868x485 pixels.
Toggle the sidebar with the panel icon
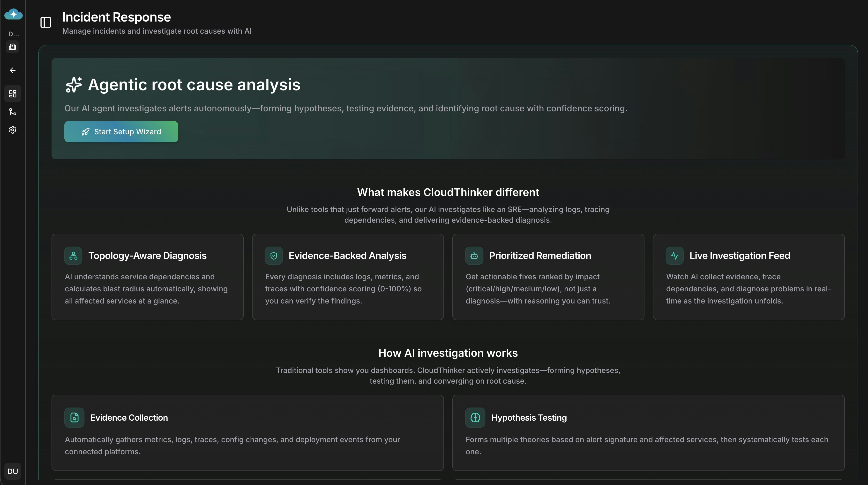click(45, 23)
